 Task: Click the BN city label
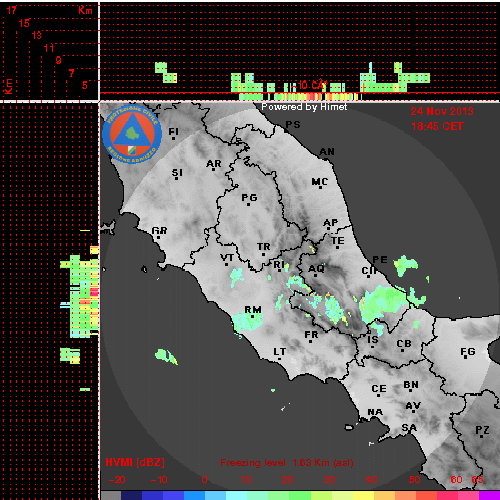point(411,385)
